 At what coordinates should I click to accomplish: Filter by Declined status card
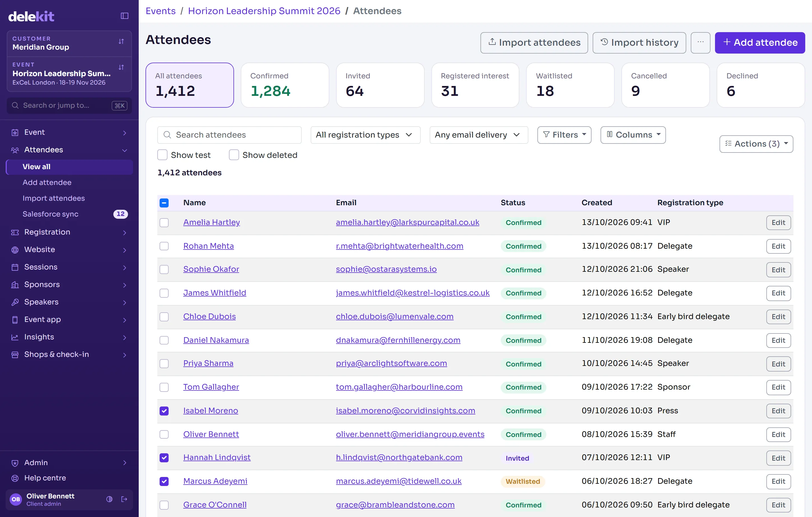[x=761, y=85]
